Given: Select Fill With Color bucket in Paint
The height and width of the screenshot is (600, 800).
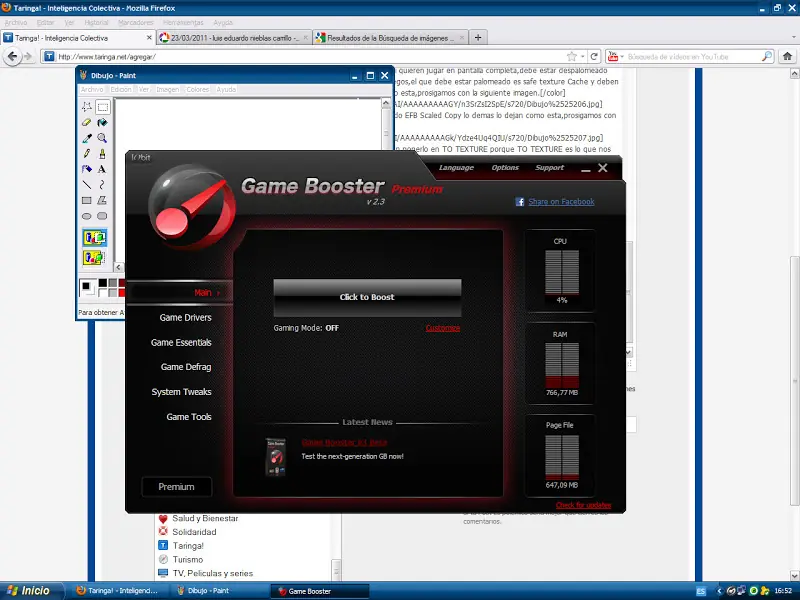Looking at the screenshot, I should click(103, 122).
